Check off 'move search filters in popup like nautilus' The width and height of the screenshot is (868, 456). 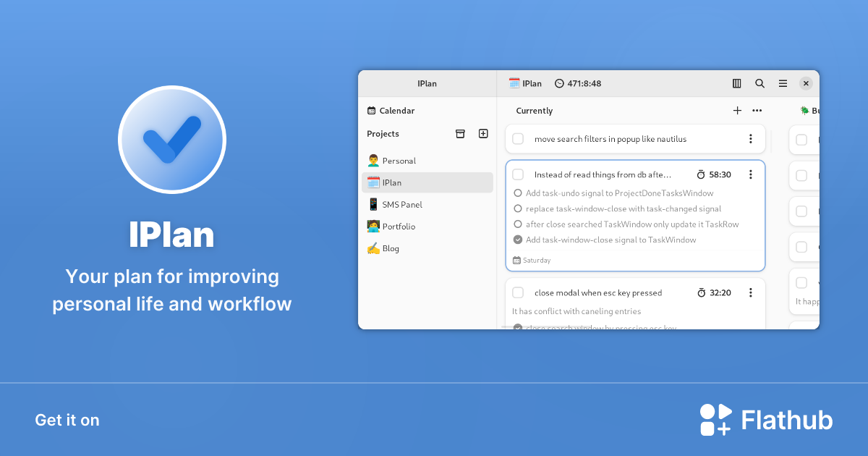(518, 138)
